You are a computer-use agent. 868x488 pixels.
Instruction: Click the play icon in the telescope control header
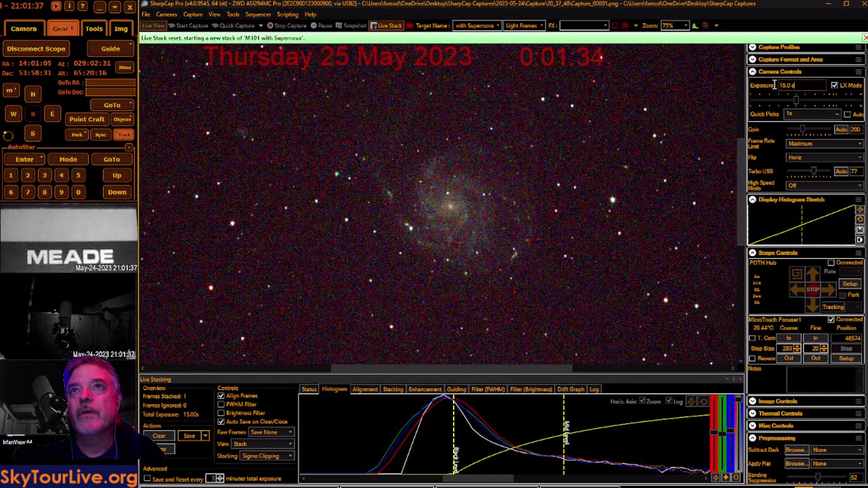[56, 6]
